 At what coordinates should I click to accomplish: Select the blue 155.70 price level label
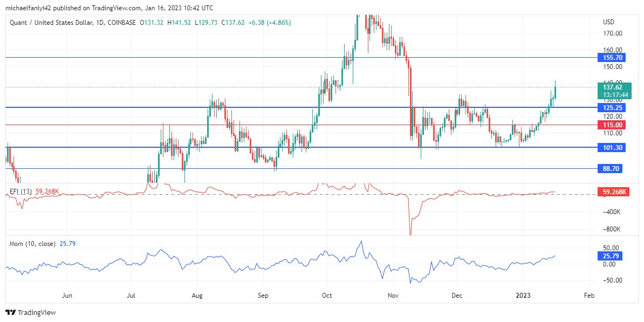pos(612,58)
